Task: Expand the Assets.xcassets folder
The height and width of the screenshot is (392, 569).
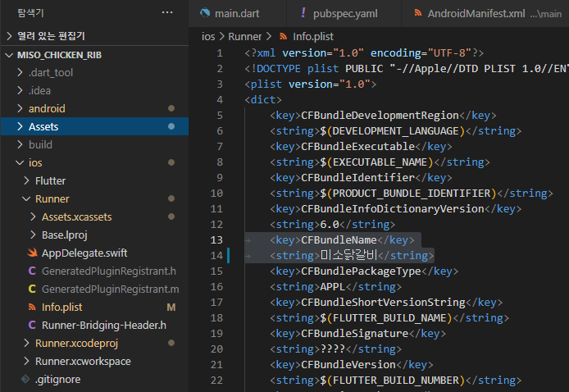Action: coord(33,217)
